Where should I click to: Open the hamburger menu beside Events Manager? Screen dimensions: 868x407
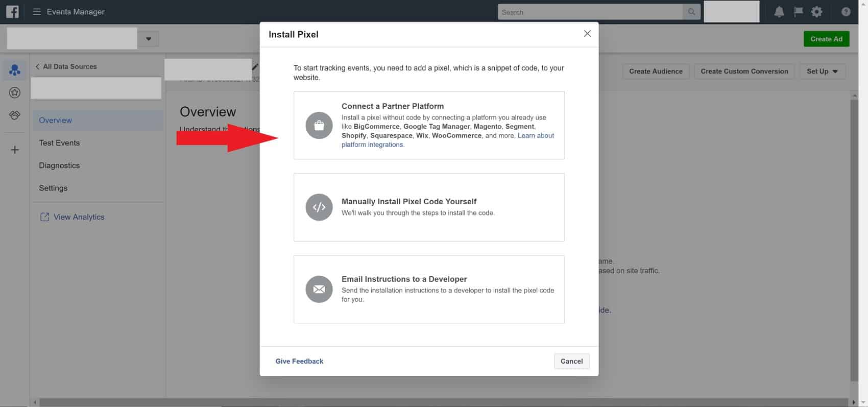point(37,12)
